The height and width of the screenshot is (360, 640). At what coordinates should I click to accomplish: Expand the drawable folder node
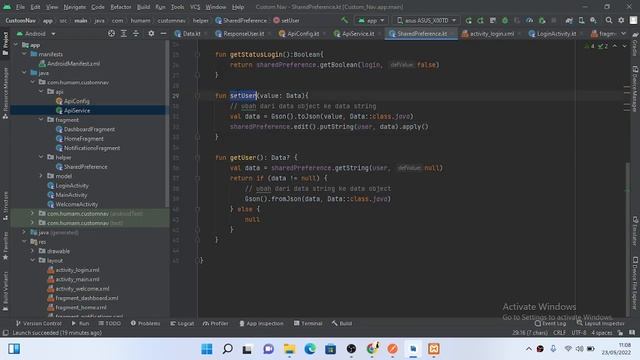pyautogui.click(x=33, y=251)
